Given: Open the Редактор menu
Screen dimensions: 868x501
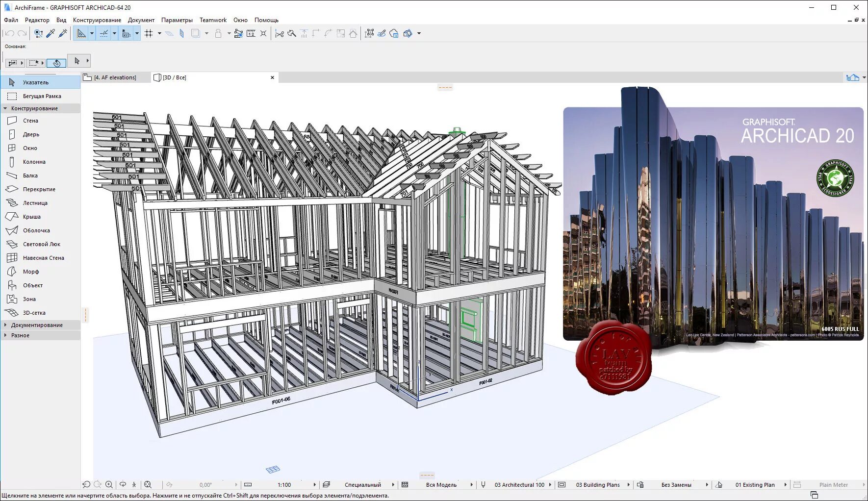Looking at the screenshot, I should [x=37, y=20].
